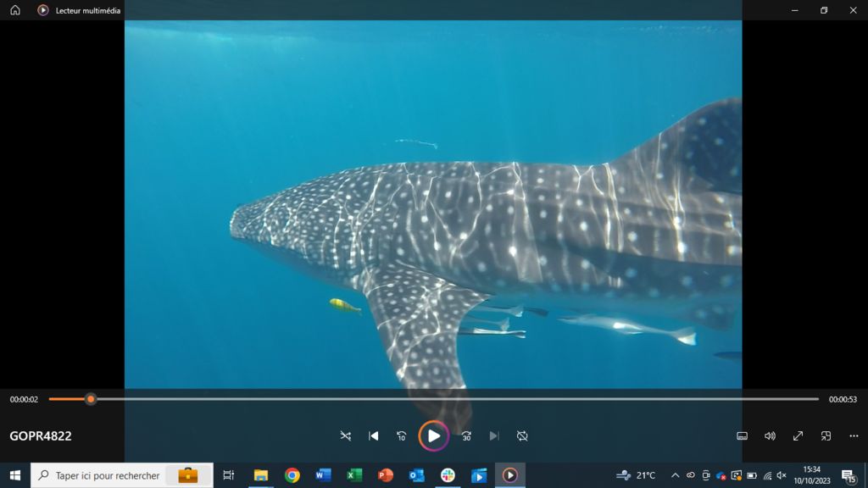
Task: Open subtitles and captions menu
Action: click(x=742, y=435)
